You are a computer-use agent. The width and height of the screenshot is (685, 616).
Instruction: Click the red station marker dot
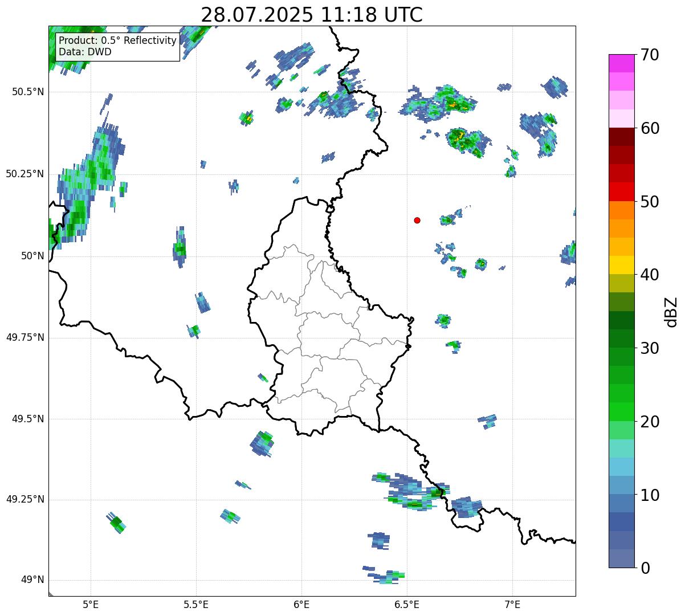pyautogui.click(x=417, y=220)
